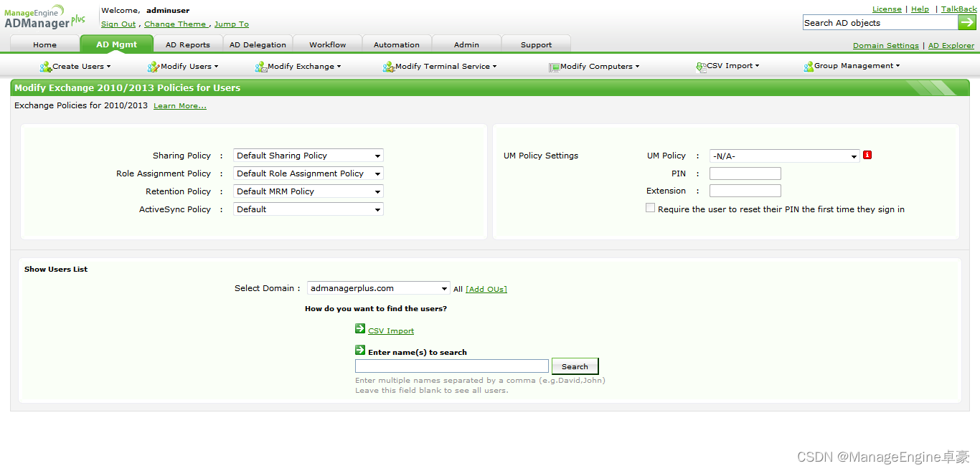Go to the Workflow tab

point(328,44)
